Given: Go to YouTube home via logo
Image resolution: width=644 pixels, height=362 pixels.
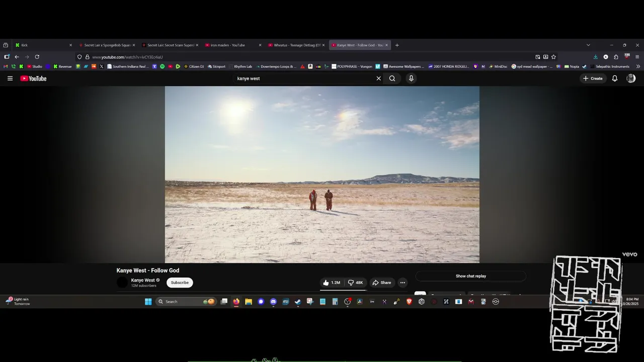Looking at the screenshot, I should 33,78.
